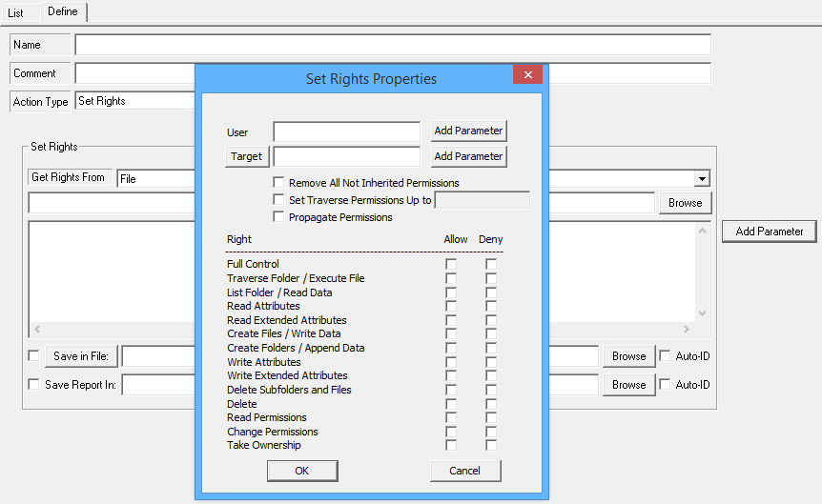
Task: Close the Set Rights Properties dialog
Action: (528, 74)
